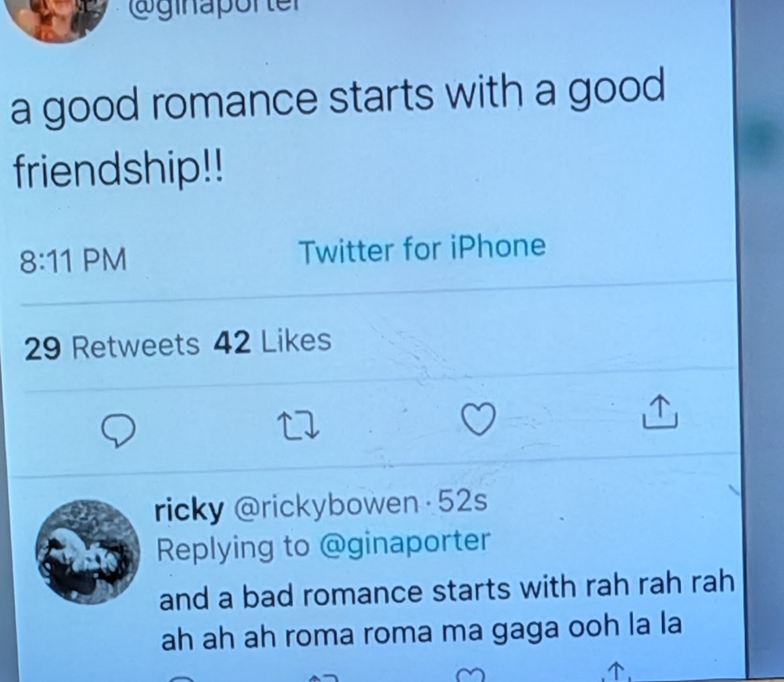Like the tweet with the heart icon
This screenshot has width=784, height=682.
pos(479,419)
